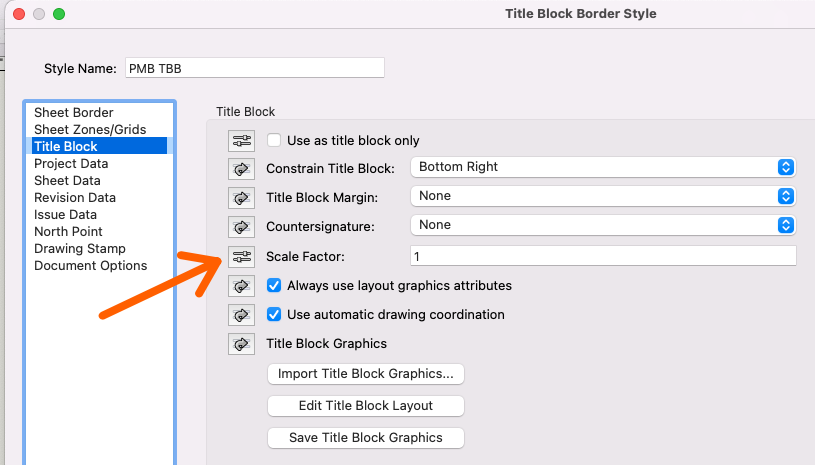The height and width of the screenshot is (465, 815).
Task: Click style toggle icon beside Title Block Graphics
Action: [241, 344]
